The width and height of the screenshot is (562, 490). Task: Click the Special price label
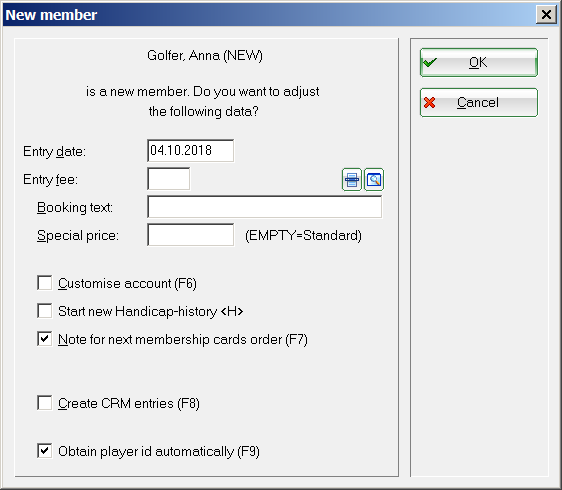[78, 236]
